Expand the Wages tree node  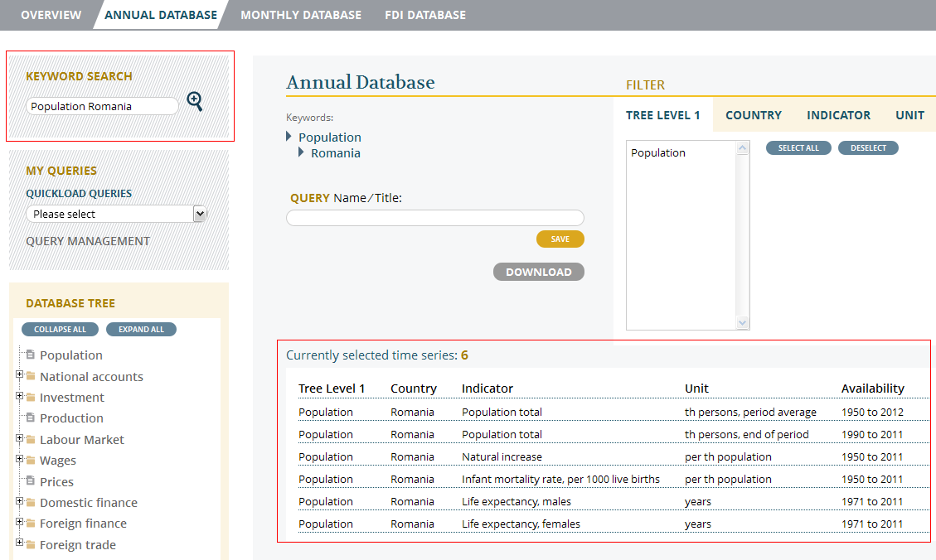[x=19, y=459]
